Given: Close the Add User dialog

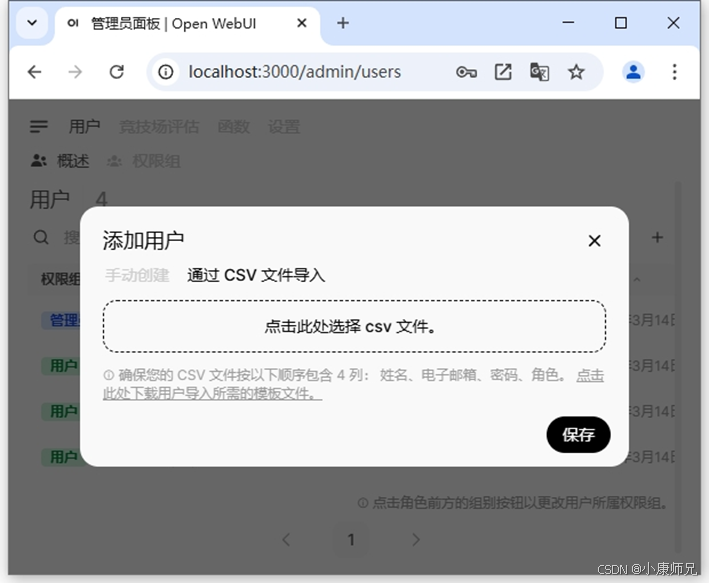Looking at the screenshot, I should 594,241.
